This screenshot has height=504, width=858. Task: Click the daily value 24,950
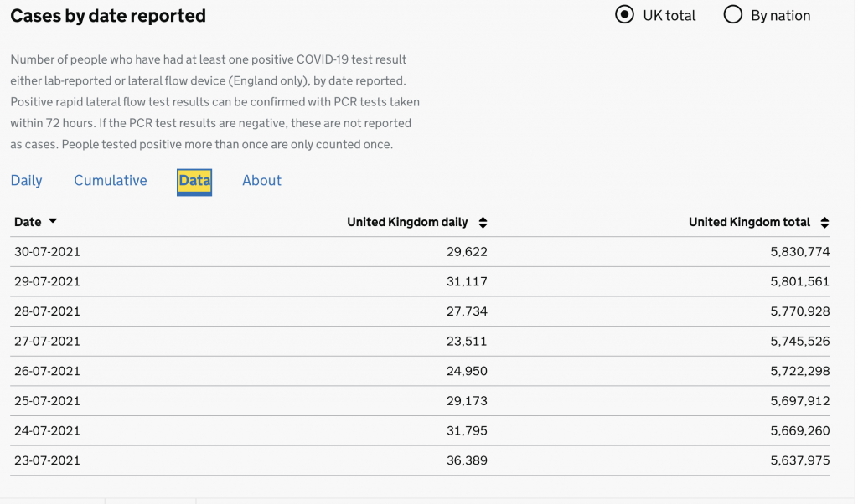coord(467,371)
